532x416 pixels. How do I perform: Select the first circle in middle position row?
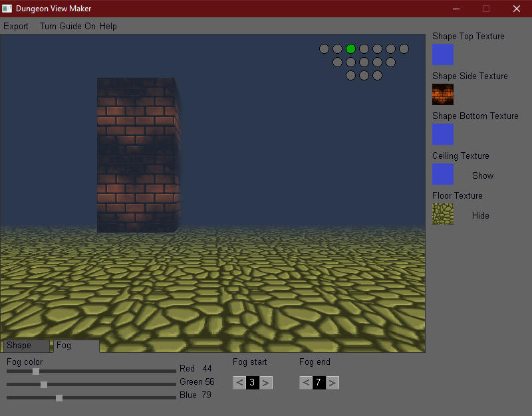coord(337,62)
